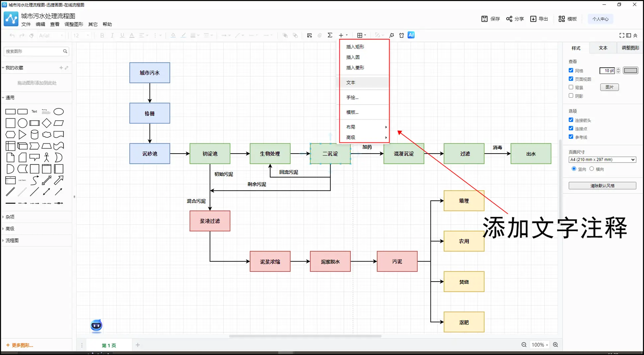Expand the 高级 section in left sidebar
Image resolution: width=644 pixels, height=355 pixels.
(10, 229)
